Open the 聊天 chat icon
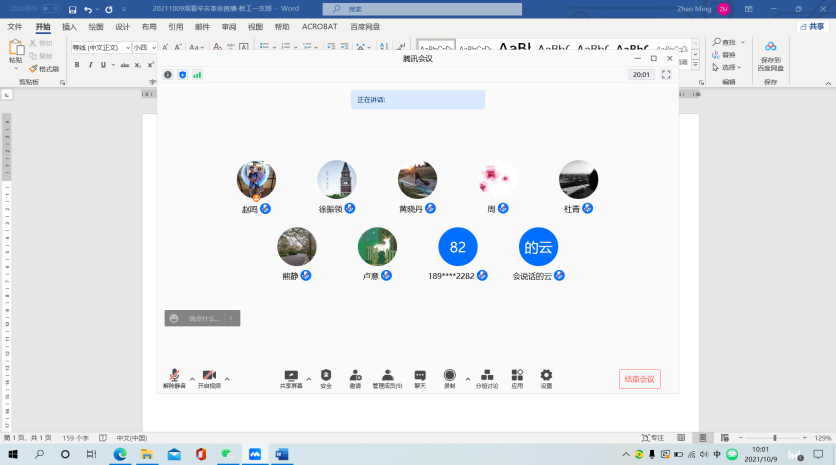 pos(420,375)
